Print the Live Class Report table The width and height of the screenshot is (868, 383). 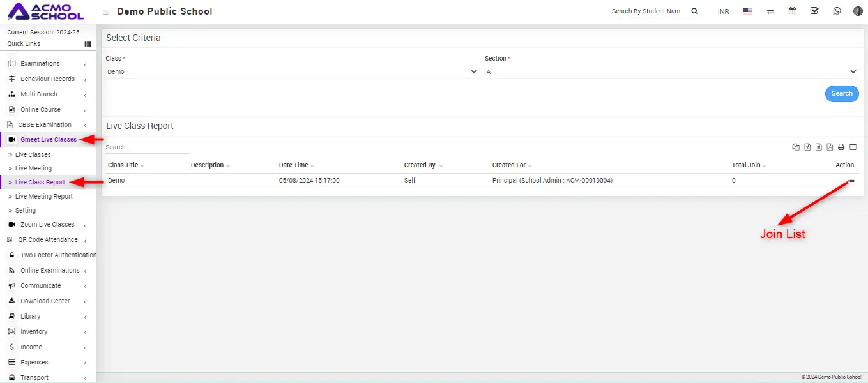pos(841,147)
